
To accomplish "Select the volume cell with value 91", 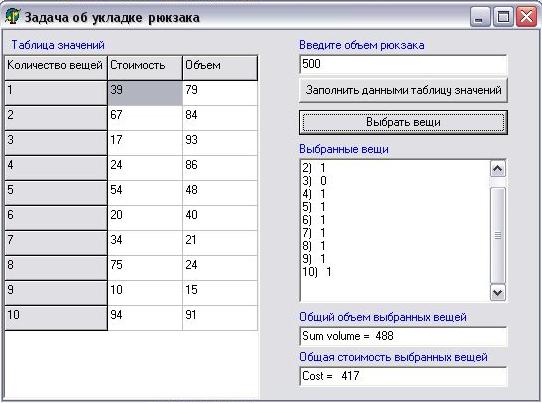I will coord(220,318).
